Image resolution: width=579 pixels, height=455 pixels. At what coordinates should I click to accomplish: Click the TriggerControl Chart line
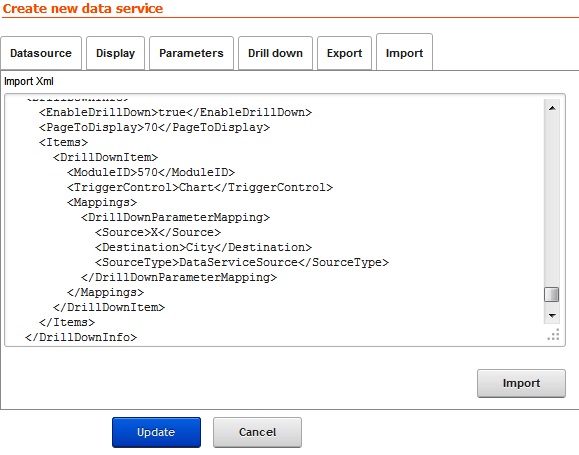pos(200,188)
